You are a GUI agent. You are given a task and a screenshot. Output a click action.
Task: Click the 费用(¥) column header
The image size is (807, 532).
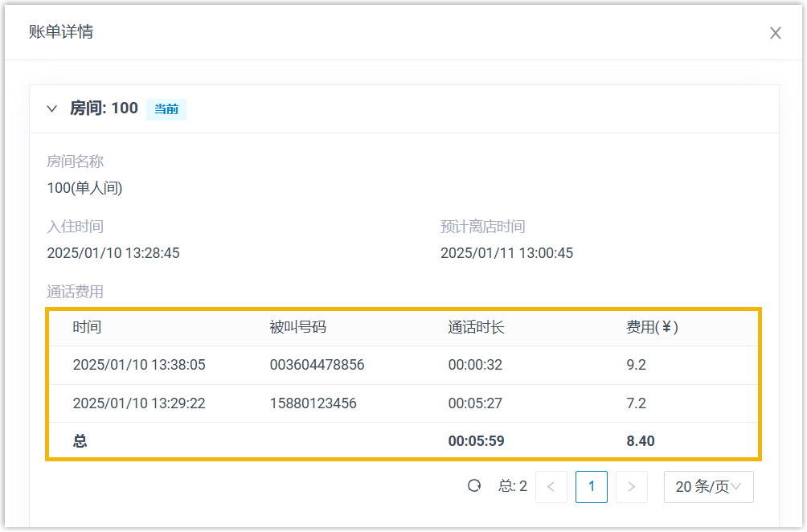click(652, 327)
